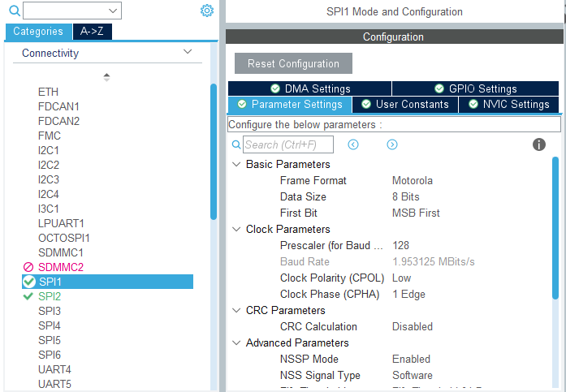Click the Reset Configuration button
566x392 pixels.
coord(293,63)
